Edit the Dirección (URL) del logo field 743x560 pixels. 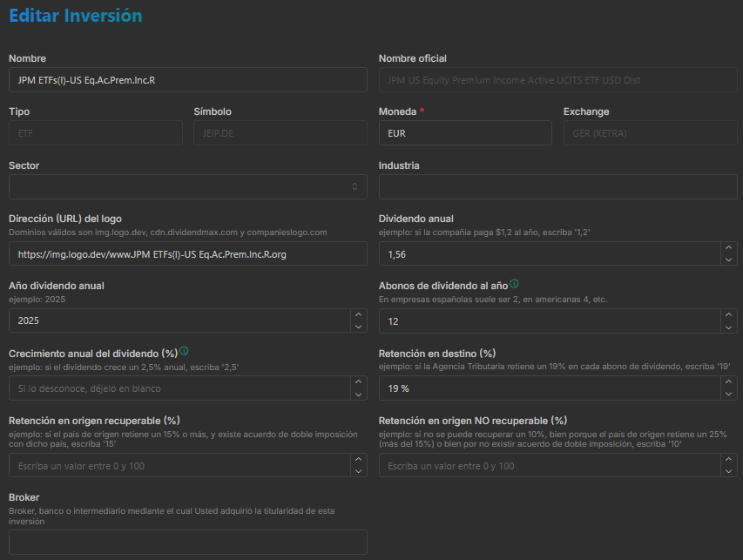(x=187, y=254)
